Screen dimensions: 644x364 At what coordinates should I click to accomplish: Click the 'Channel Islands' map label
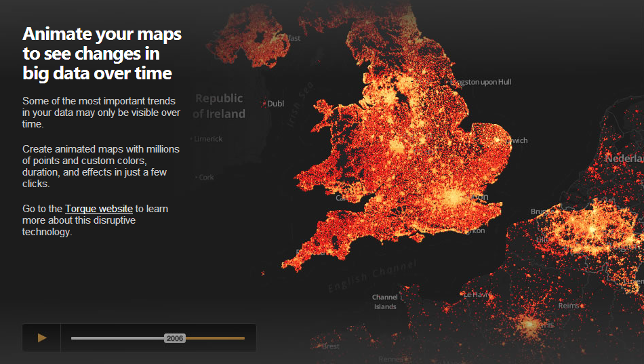[385, 302]
